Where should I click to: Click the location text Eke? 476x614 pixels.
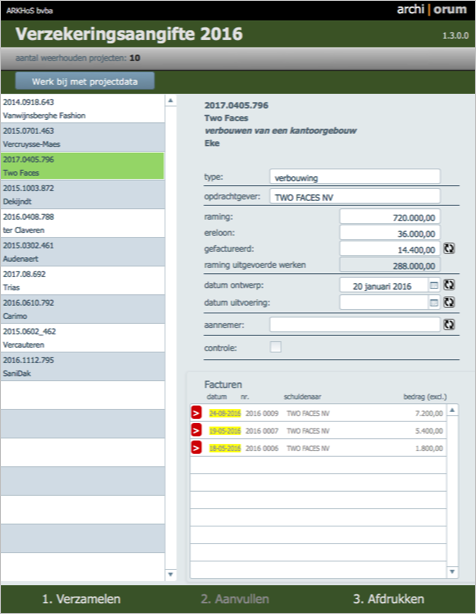click(x=212, y=143)
